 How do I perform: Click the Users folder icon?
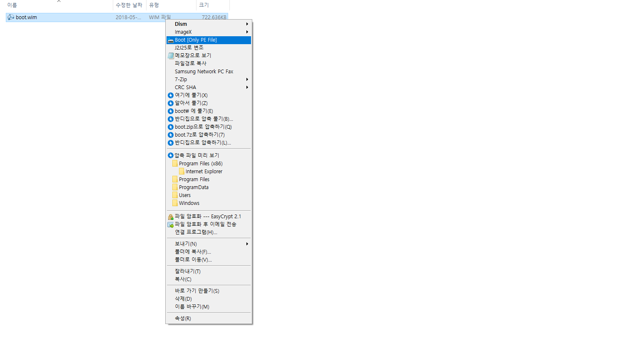pos(175,195)
